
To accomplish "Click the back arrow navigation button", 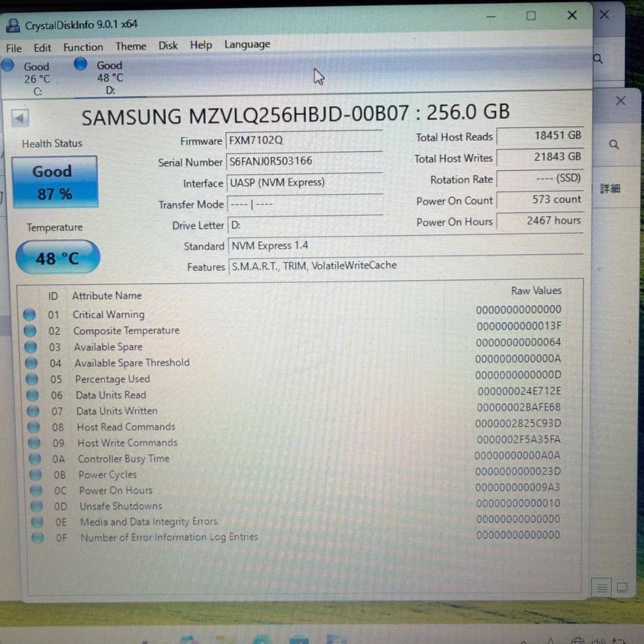I will [20, 117].
